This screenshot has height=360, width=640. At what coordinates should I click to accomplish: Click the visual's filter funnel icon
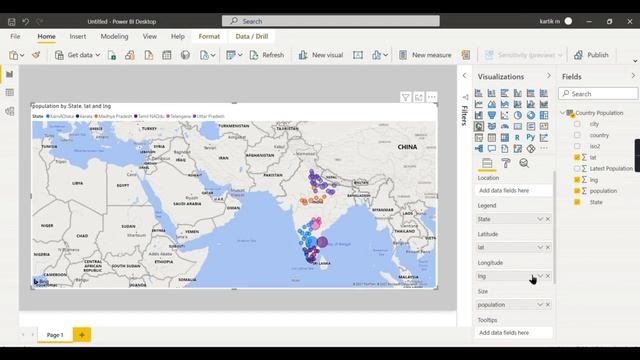405,97
